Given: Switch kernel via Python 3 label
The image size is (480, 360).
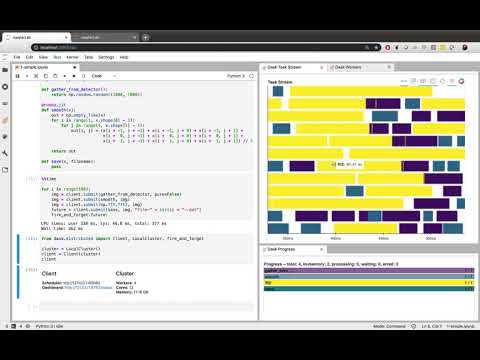Looking at the screenshot, I should pyautogui.click(x=236, y=76).
